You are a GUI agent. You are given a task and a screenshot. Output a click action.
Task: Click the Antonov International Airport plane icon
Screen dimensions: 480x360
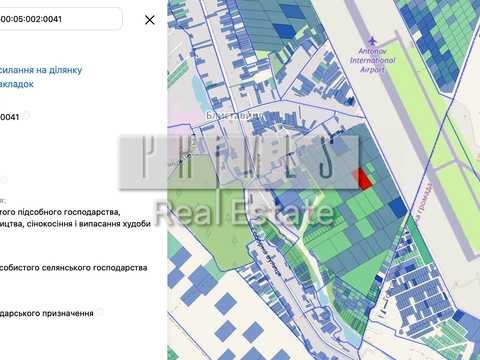(372, 41)
